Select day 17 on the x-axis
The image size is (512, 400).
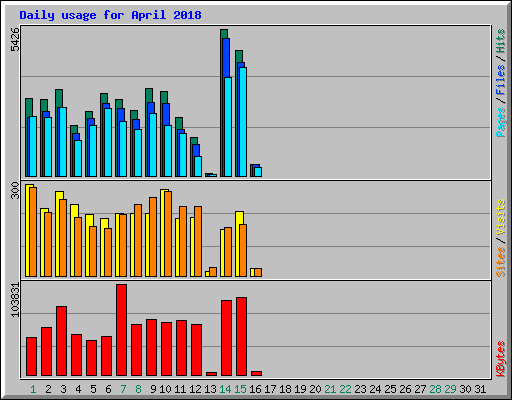(270, 389)
